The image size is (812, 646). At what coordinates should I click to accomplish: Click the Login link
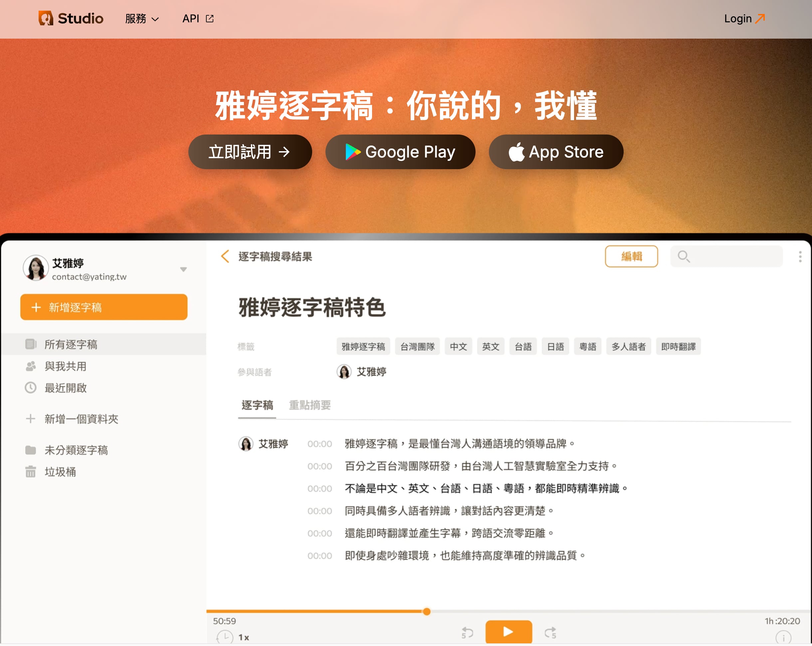click(744, 18)
